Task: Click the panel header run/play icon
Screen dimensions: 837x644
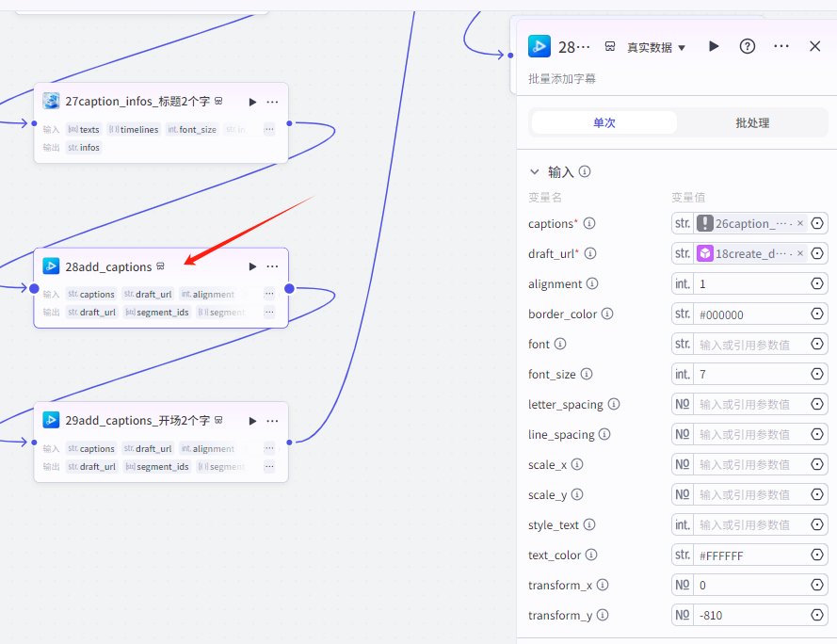Action: point(714,46)
